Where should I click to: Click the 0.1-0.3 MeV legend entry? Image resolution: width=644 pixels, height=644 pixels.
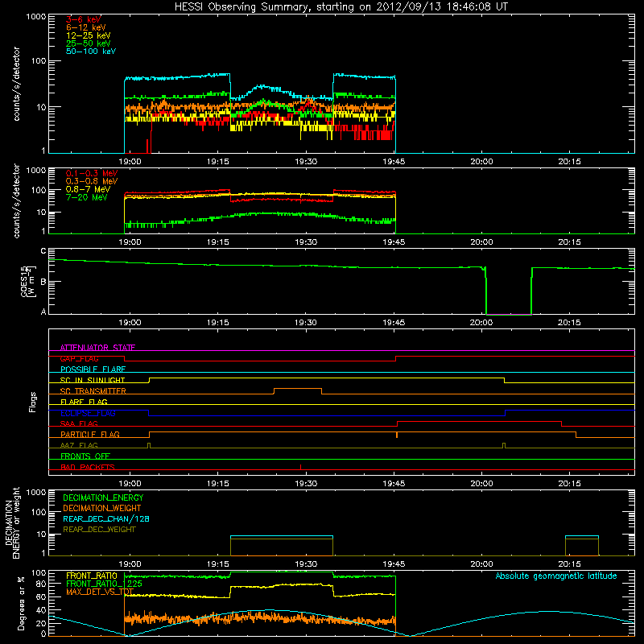coord(92,173)
